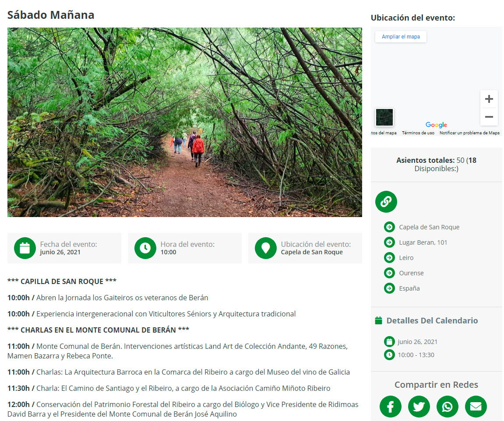Click the green link chain icon
This screenshot has height=421, width=504.
tap(386, 202)
